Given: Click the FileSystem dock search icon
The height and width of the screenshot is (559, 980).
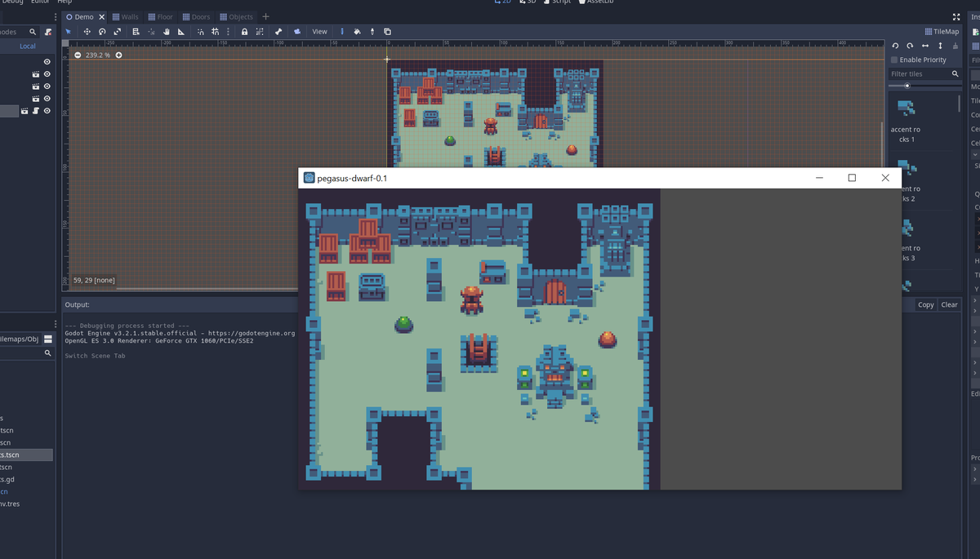Looking at the screenshot, I should [47, 353].
